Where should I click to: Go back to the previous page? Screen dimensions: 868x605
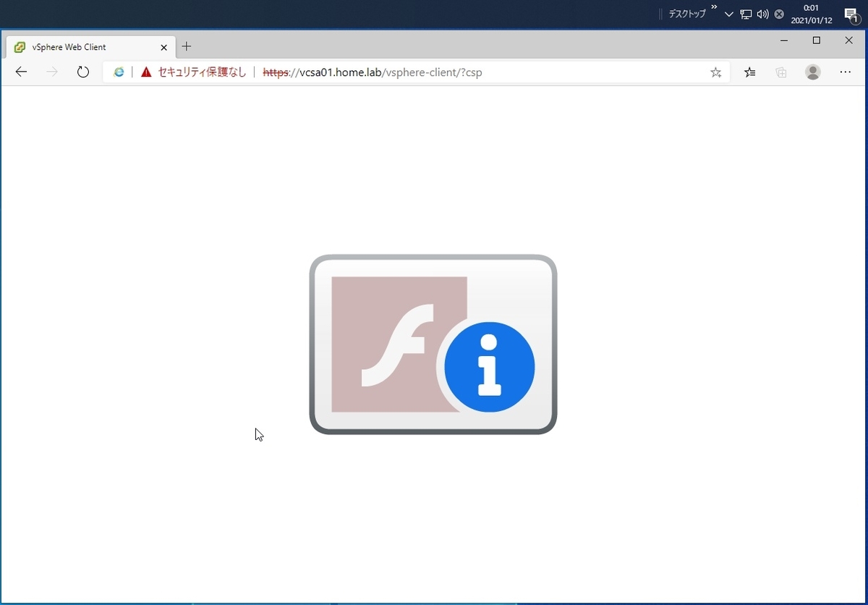tap(21, 72)
